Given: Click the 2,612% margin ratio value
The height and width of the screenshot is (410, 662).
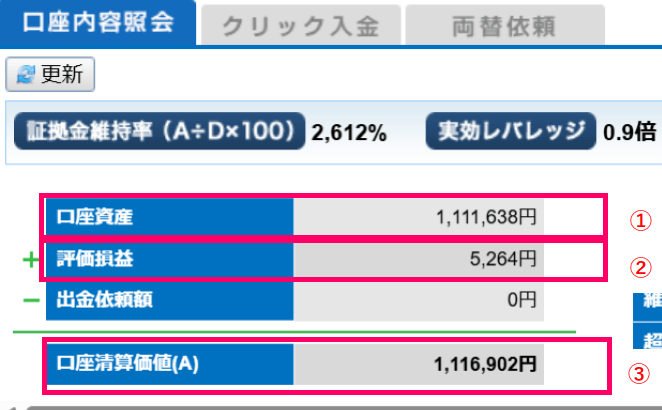Looking at the screenshot, I should pos(349,132).
